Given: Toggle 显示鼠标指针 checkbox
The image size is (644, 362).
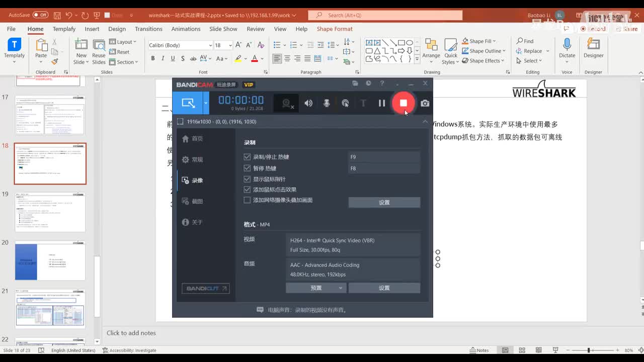Looking at the screenshot, I should (x=247, y=179).
